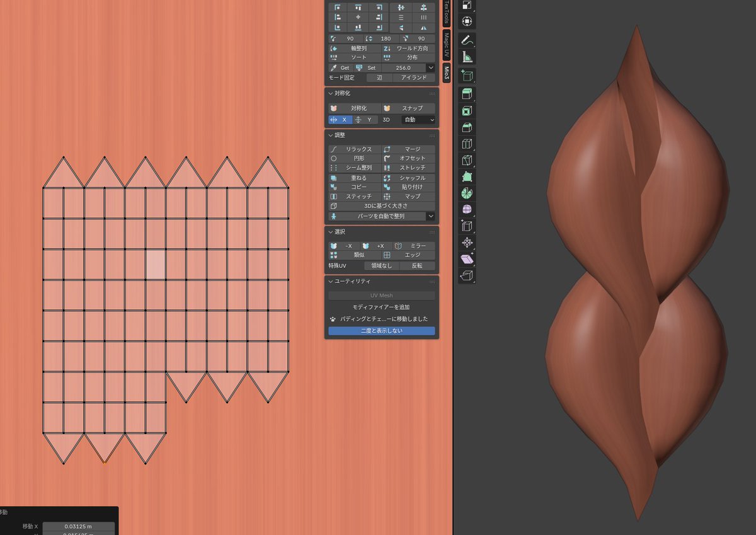756x535 pixels.
Task: Click the Set texel size button
Action: pyautogui.click(x=367, y=67)
